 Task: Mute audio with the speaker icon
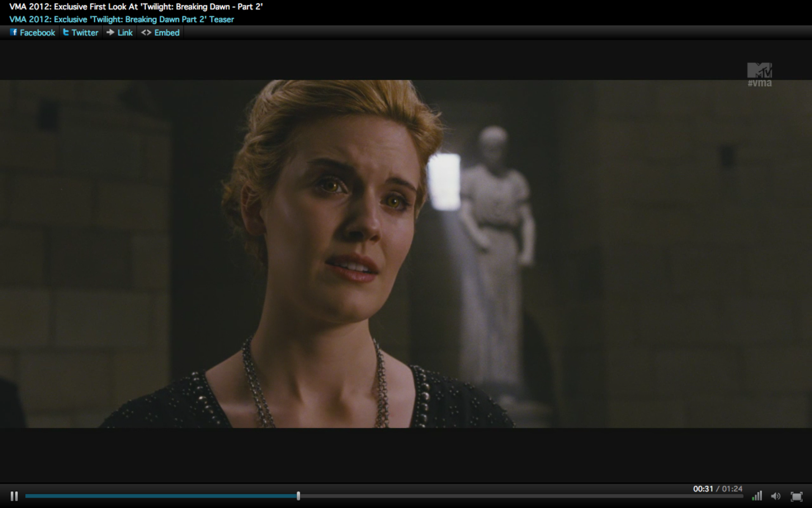(x=776, y=496)
